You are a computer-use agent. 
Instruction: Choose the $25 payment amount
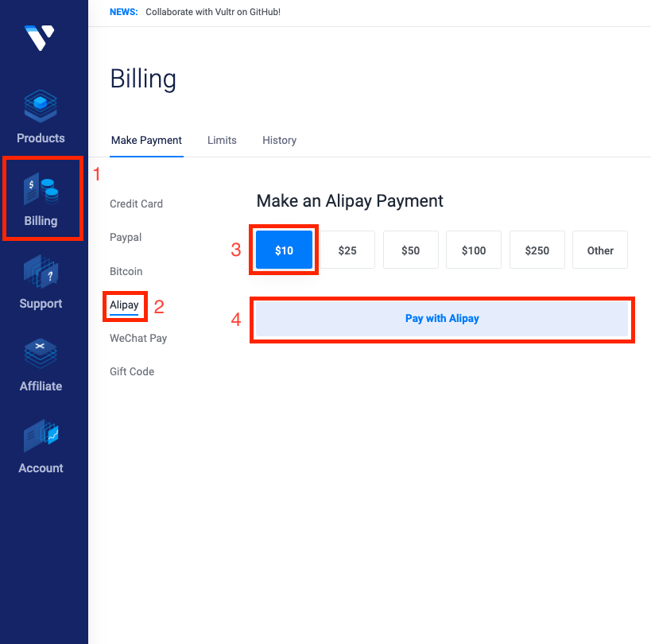[x=347, y=250]
